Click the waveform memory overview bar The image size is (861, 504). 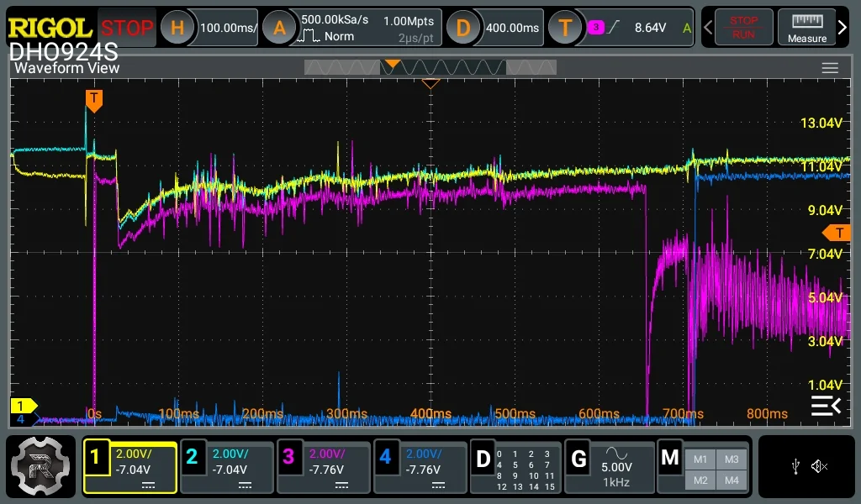click(430, 67)
